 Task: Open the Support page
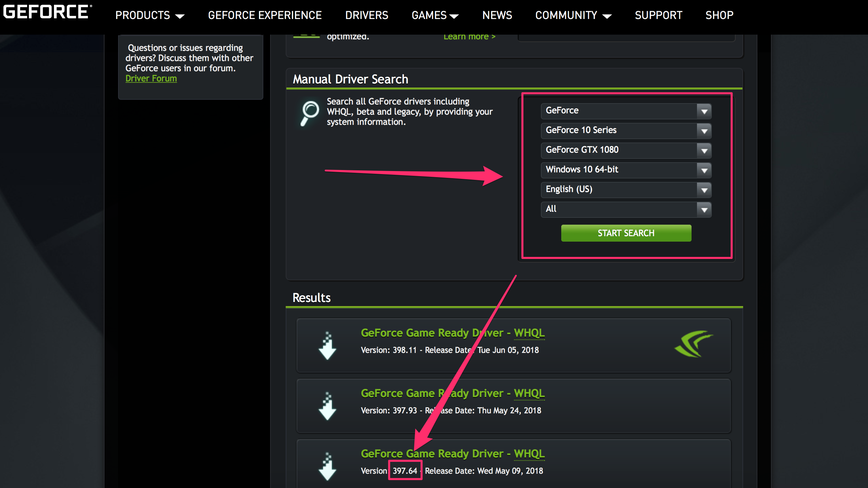coord(658,15)
